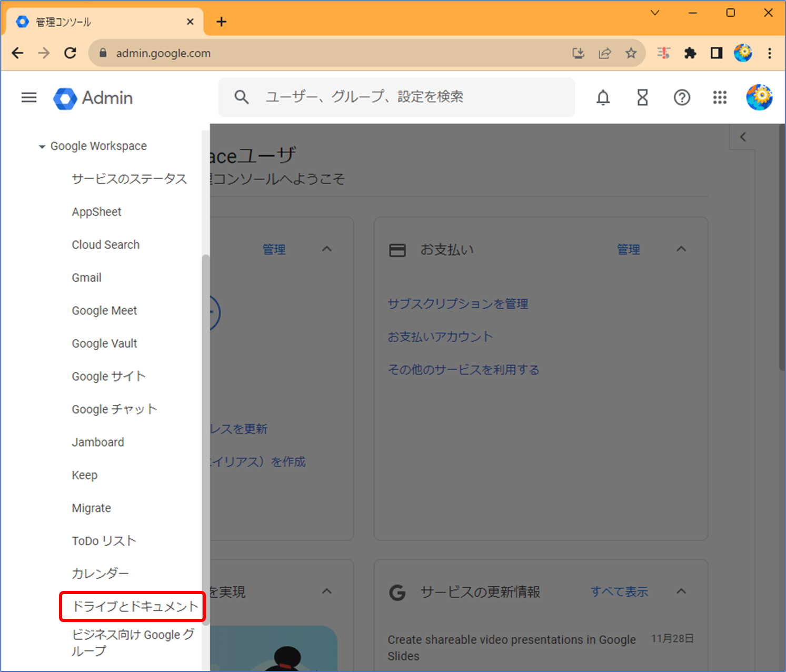Open カレンダー in sidebar

tap(101, 574)
